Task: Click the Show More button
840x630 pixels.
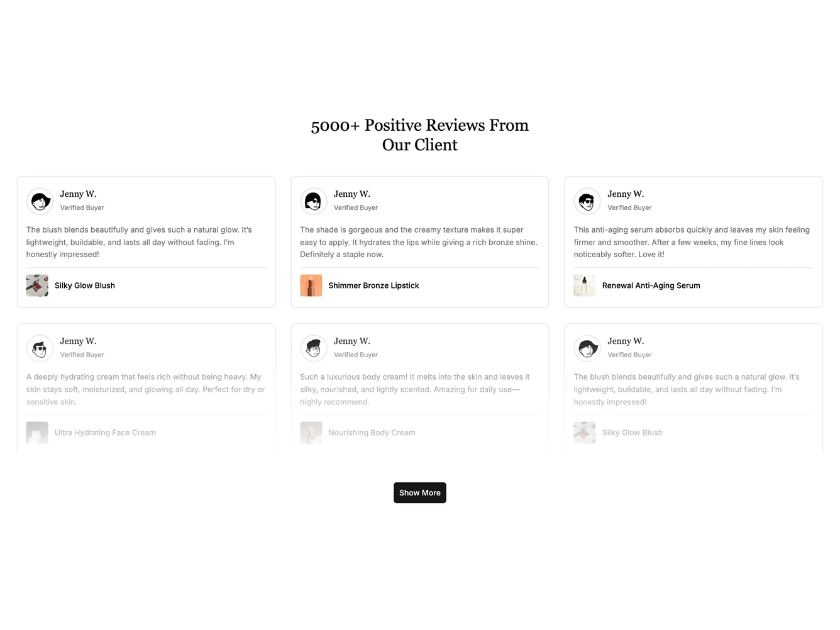Action: (x=419, y=492)
